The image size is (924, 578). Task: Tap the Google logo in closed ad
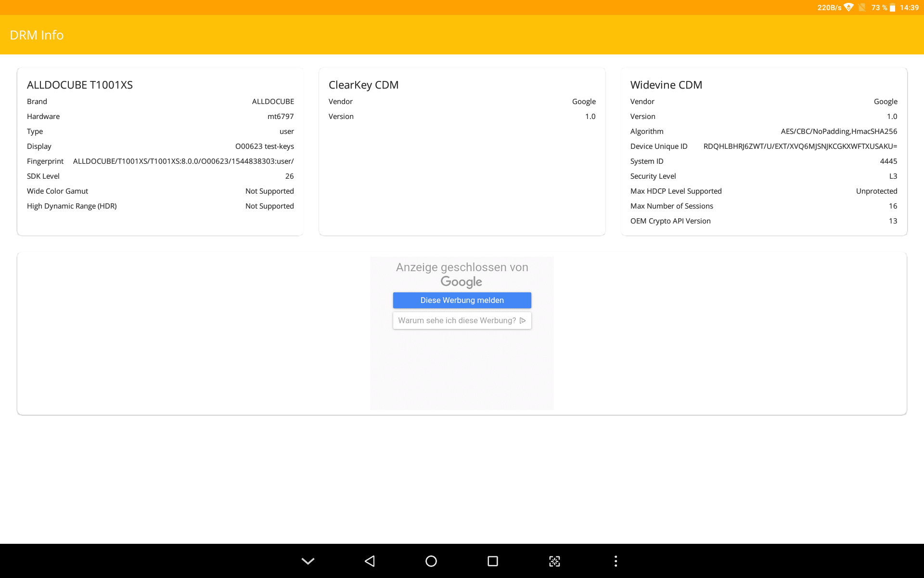point(461,282)
